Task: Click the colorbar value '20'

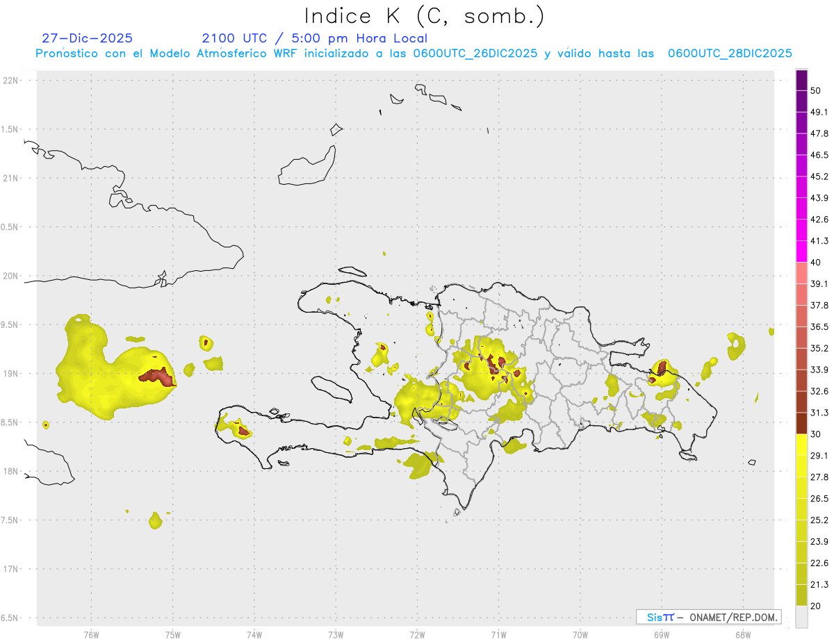Action: pyautogui.click(x=816, y=606)
